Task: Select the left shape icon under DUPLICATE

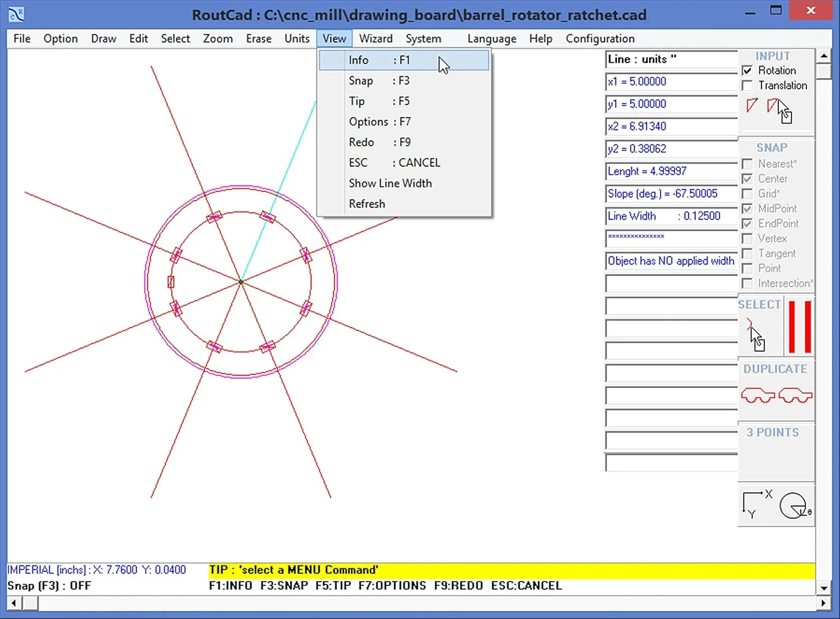Action: [x=757, y=395]
